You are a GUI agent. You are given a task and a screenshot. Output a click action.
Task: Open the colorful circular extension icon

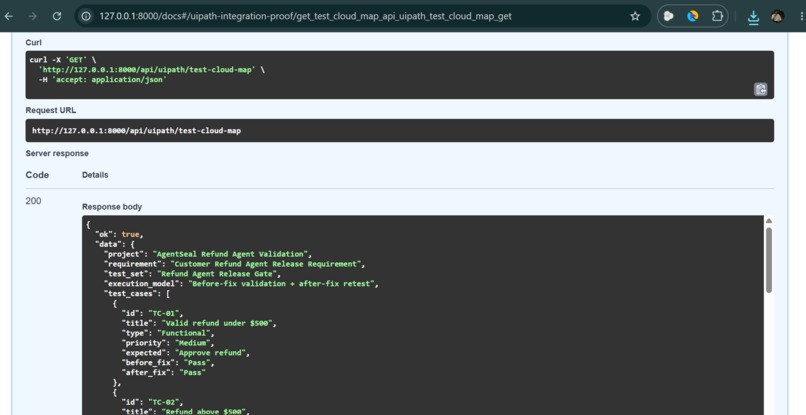pos(693,16)
